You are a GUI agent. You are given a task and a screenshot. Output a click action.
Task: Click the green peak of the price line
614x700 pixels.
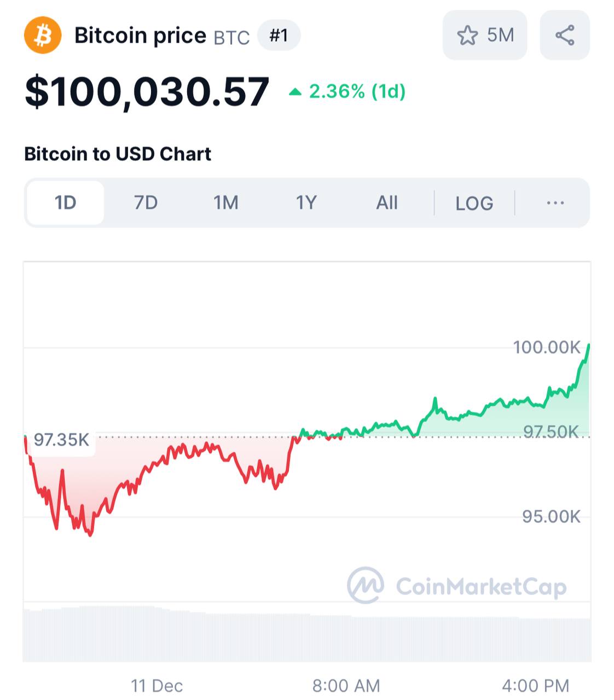588,345
